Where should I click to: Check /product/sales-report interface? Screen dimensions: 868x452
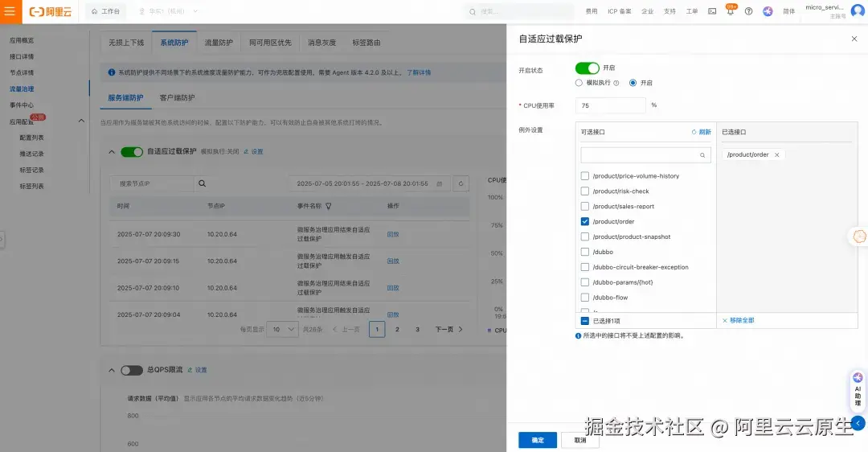584,206
